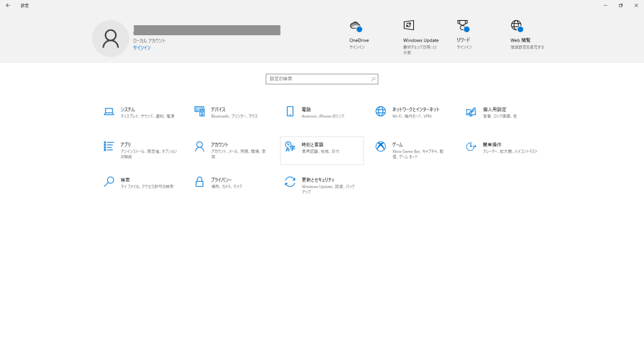
Task: Click the Bluetooth、プリンター、マウス description
Action: point(234,116)
